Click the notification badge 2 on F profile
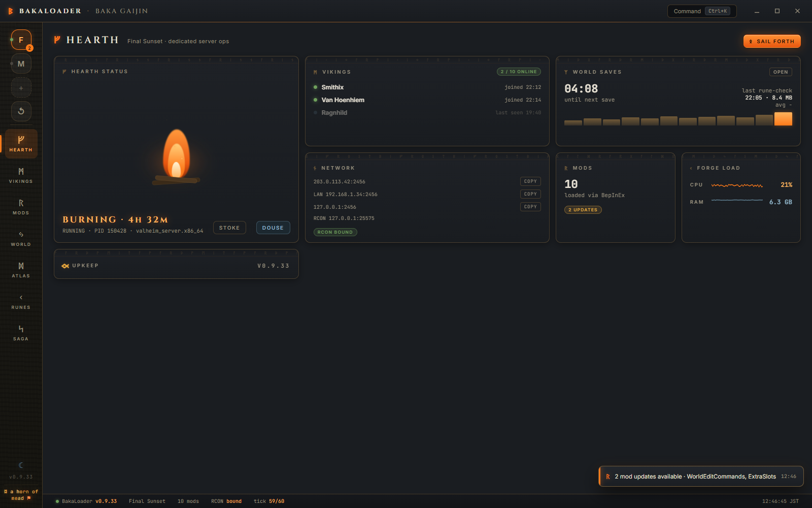The height and width of the screenshot is (508, 812). click(29, 48)
